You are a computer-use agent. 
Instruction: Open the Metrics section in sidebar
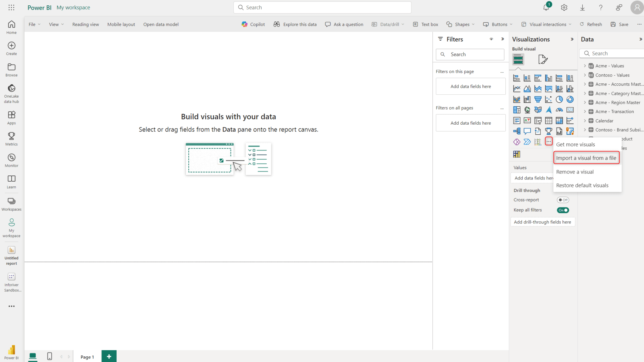coord(11,138)
